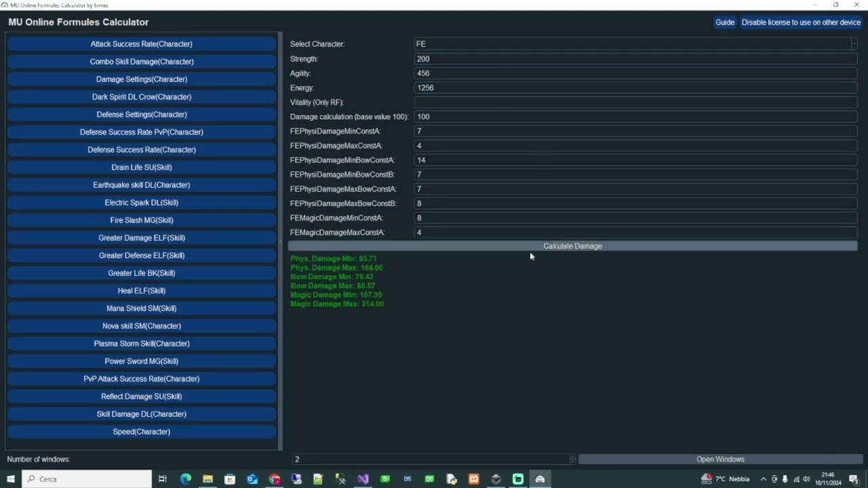Launch Microsoft Edge from the taskbar
Screen dimensions: 868x488
186,479
